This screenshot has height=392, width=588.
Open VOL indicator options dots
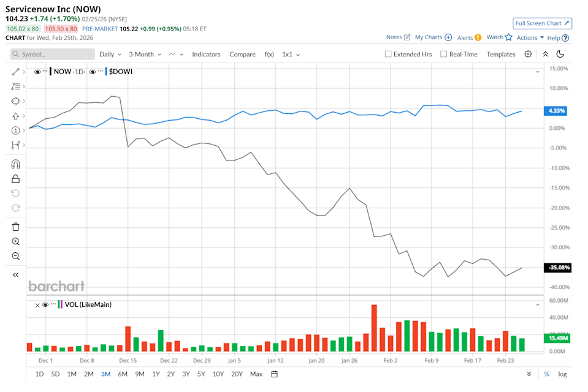point(53,304)
